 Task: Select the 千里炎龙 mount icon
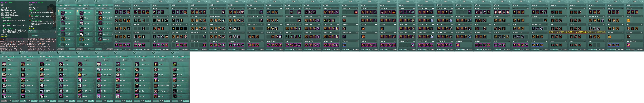pos(137,80)
